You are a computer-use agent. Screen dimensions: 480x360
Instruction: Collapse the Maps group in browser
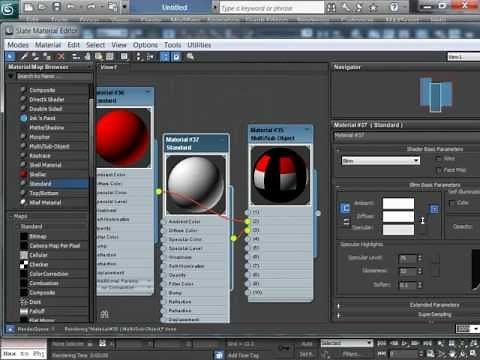click(x=10, y=216)
